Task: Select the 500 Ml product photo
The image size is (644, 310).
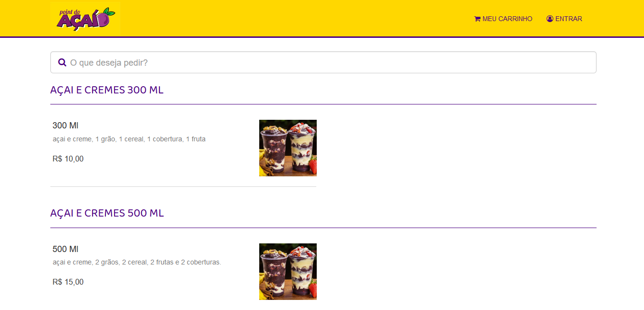Action: click(288, 272)
